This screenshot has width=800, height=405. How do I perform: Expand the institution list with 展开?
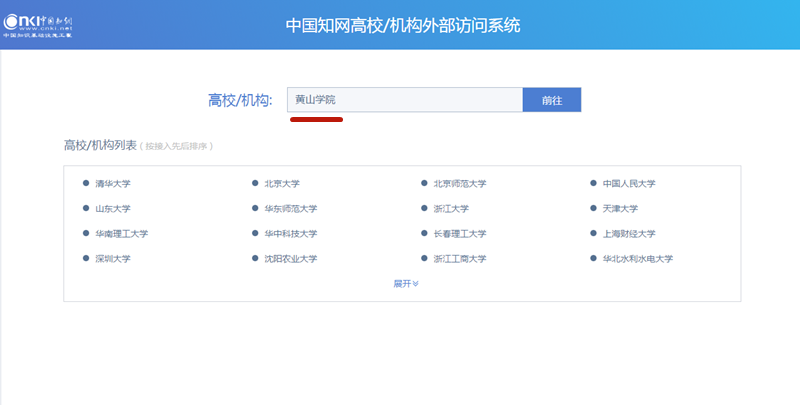point(405,284)
